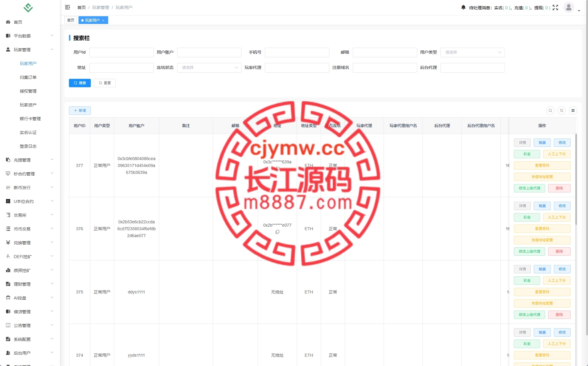Click the U本位合约 sidebar icon
The image size is (588, 366).
tap(8, 201)
